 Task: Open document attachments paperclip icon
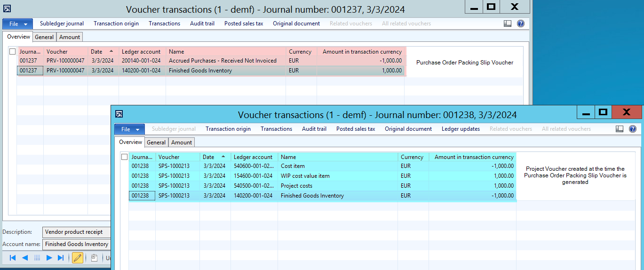[94, 258]
